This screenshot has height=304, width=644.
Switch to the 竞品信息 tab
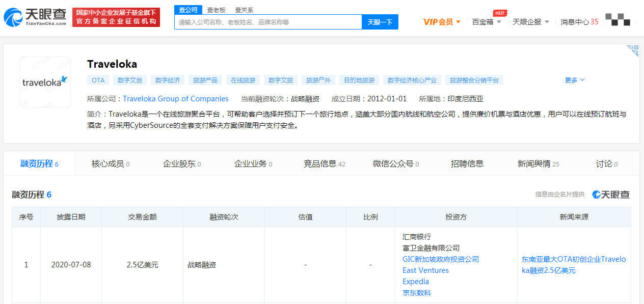pos(325,163)
